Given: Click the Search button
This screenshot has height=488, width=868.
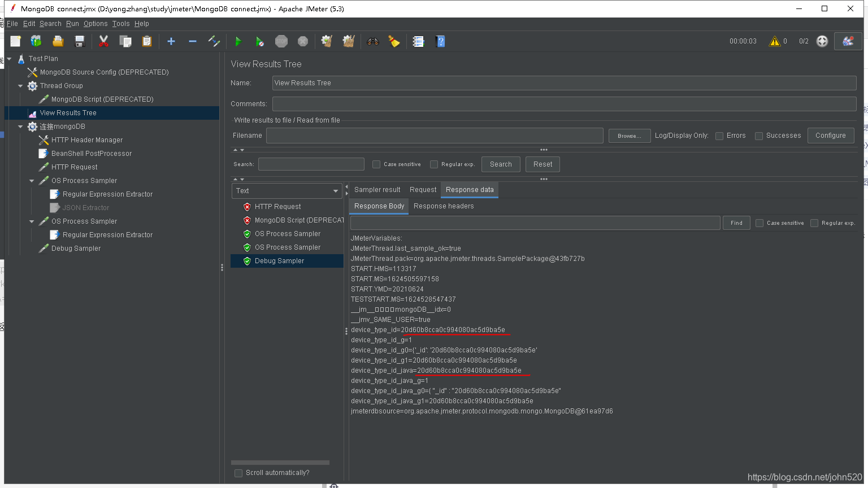Looking at the screenshot, I should tap(501, 164).
